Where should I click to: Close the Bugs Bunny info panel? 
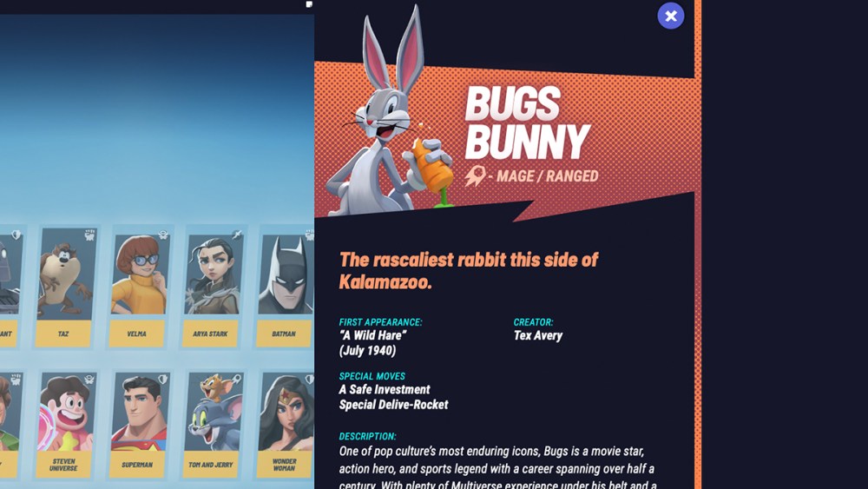click(x=670, y=16)
